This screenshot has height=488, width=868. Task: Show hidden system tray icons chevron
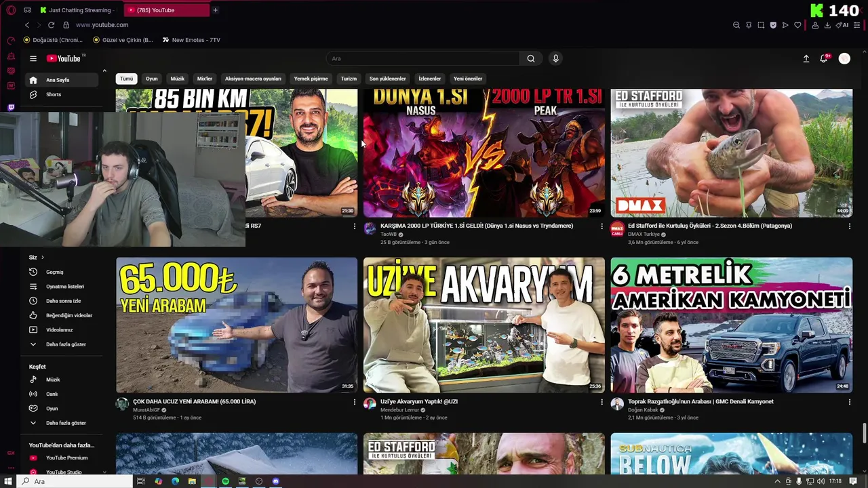(777, 481)
